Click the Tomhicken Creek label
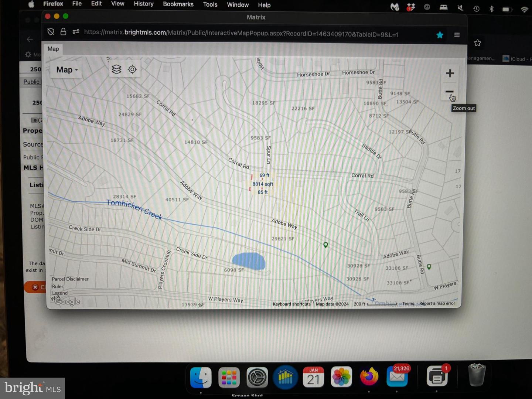 click(x=134, y=209)
